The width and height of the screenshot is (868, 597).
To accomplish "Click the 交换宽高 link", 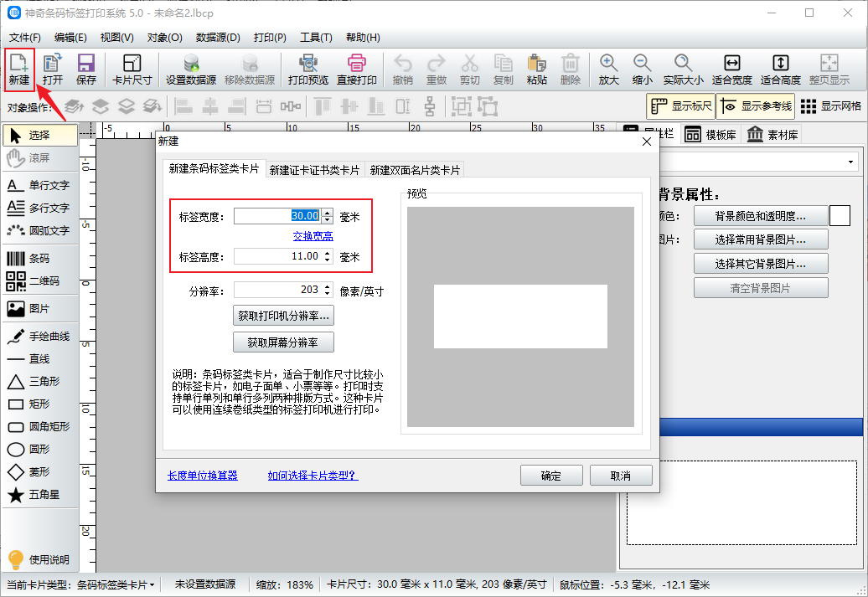I will pyautogui.click(x=313, y=236).
